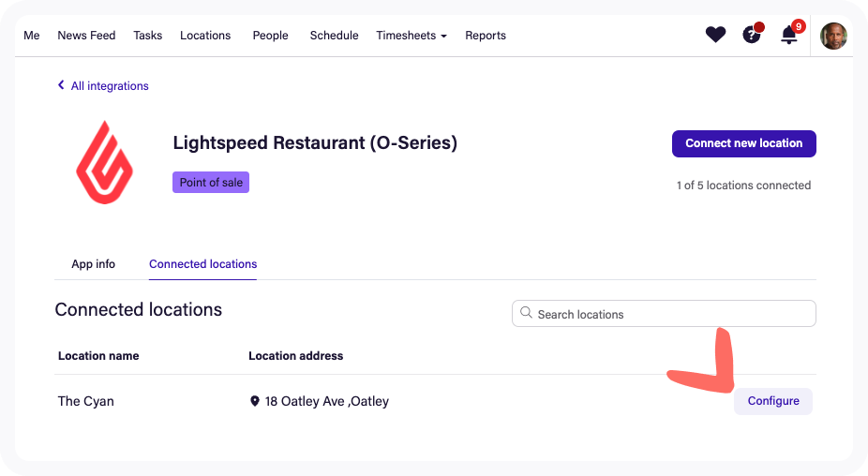
Task: Click the Location address column header
Action: click(x=295, y=356)
